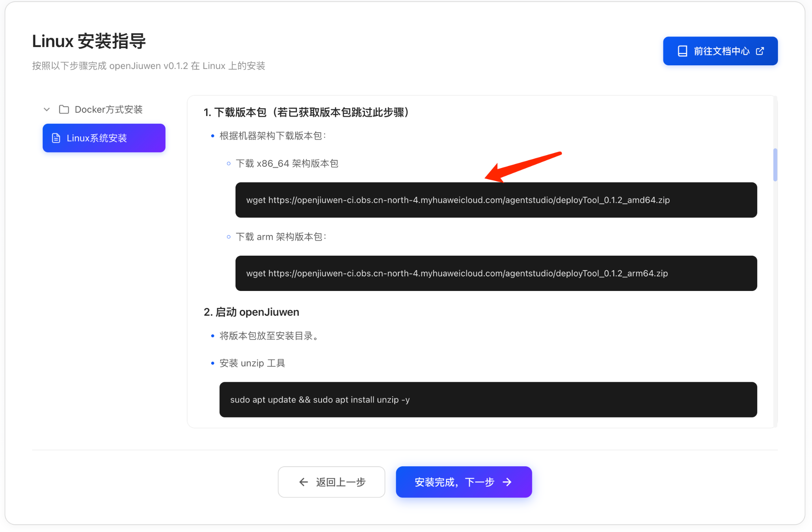Proceed with 安装完成，下一步 button
The width and height of the screenshot is (812, 532).
pyautogui.click(x=464, y=482)
